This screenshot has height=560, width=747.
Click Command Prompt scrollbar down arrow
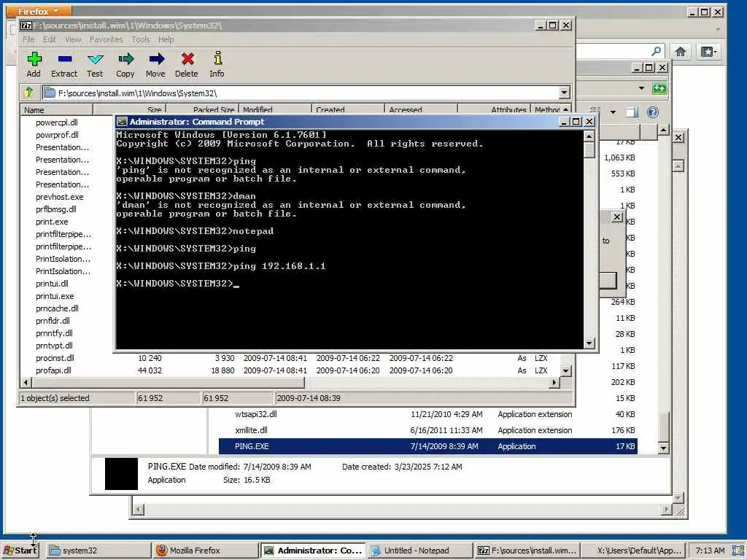point(589,343)
